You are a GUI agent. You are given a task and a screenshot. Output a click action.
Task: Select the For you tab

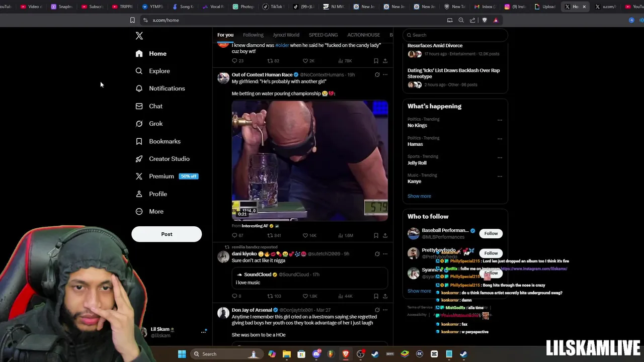pos(225,35)
